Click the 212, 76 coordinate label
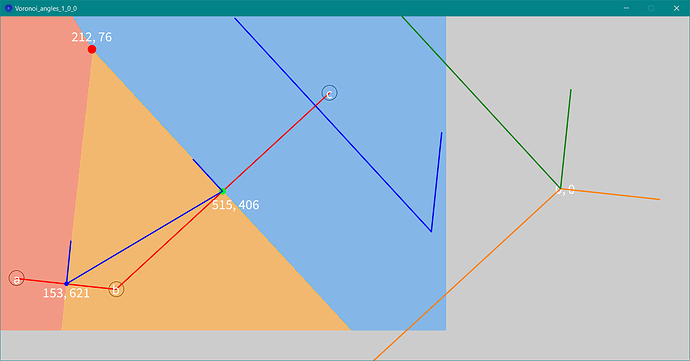 [92, 37]
